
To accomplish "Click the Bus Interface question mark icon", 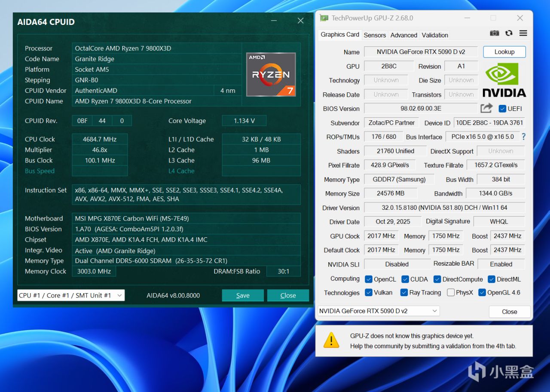I will 523,137.
